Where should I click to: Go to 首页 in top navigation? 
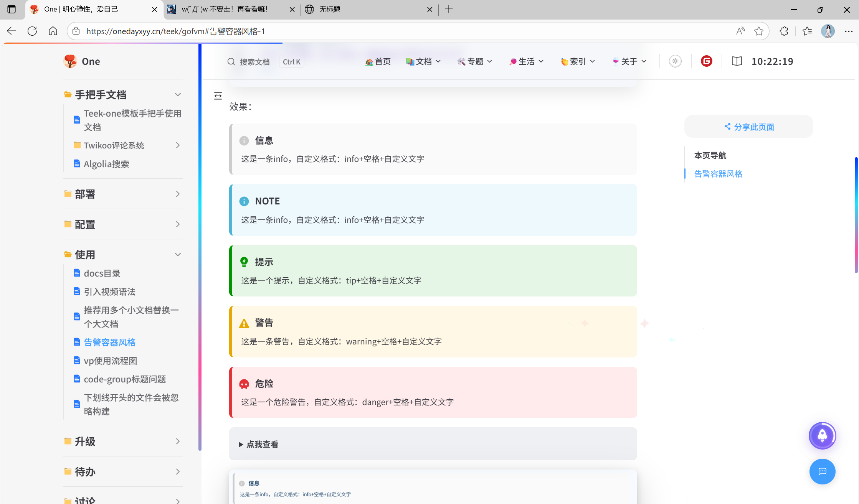(378, 61)
